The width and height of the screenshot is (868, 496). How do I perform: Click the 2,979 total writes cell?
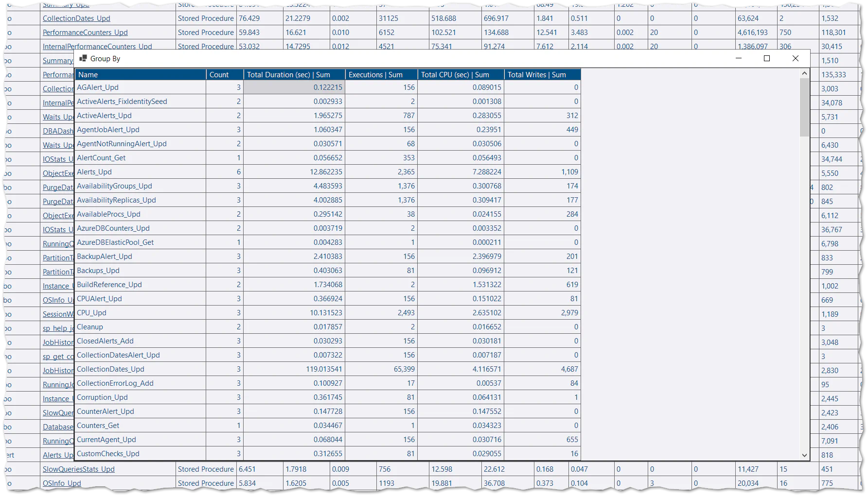[542, 313]
